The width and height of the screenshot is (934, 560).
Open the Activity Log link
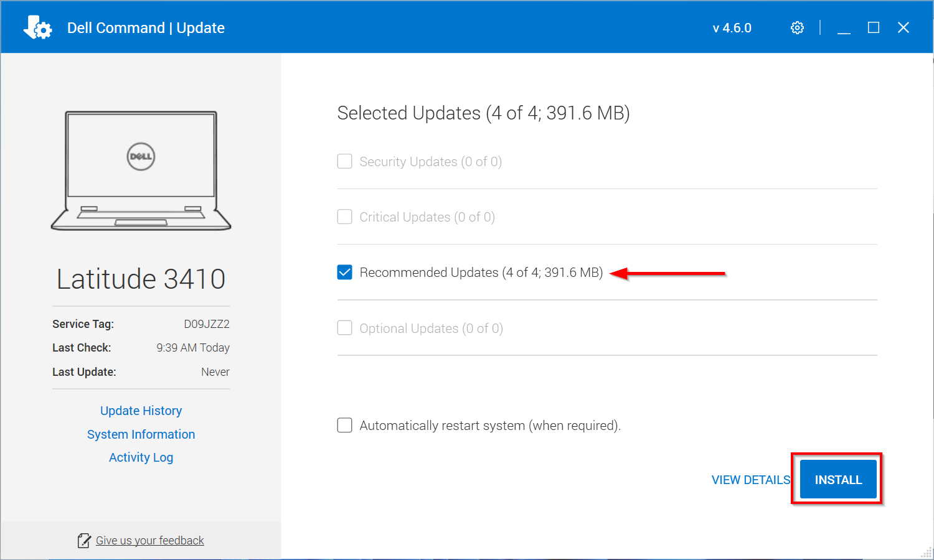pyautogui.click(x=141, y=457)
